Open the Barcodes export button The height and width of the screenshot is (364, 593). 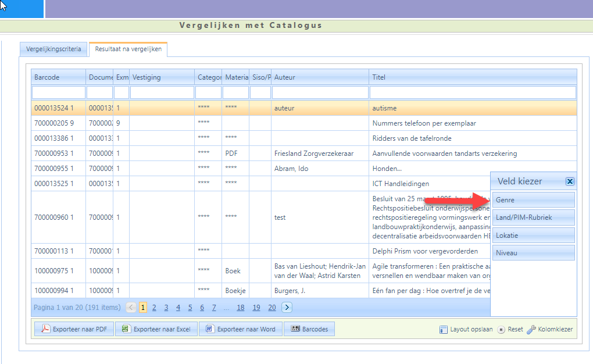coord(309,329)
